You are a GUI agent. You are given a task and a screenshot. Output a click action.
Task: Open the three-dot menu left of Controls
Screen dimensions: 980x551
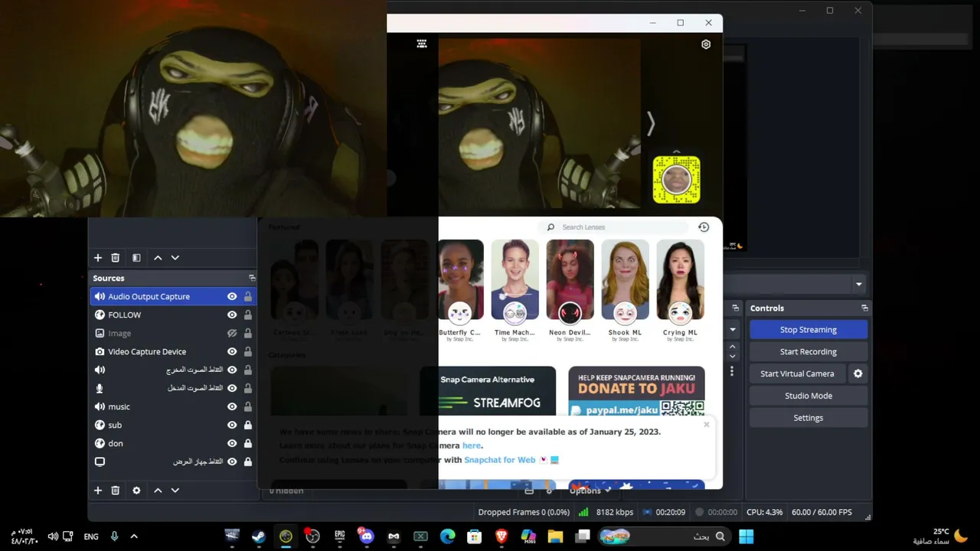point(732,371)
